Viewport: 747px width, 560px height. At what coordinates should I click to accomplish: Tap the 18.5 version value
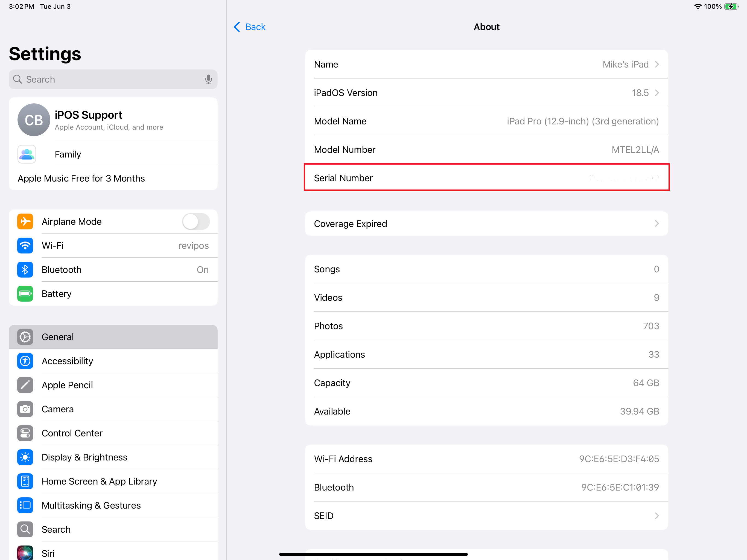coord(640,92)
